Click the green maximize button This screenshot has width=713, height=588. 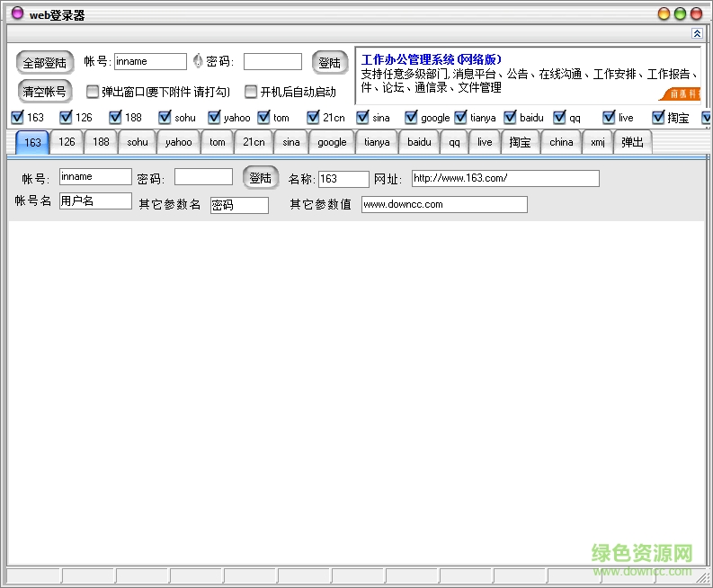coord(681,13)
